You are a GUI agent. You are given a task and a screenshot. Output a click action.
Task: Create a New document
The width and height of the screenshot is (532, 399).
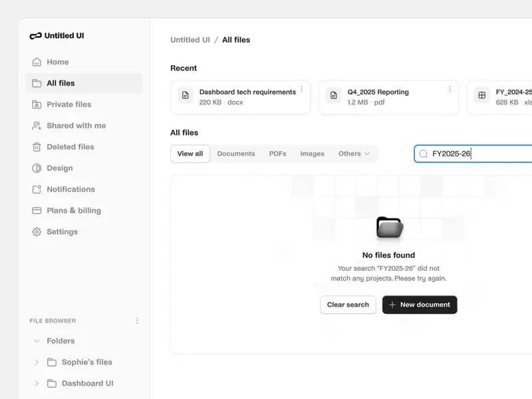pyautogui.click(x=420, y=305)
